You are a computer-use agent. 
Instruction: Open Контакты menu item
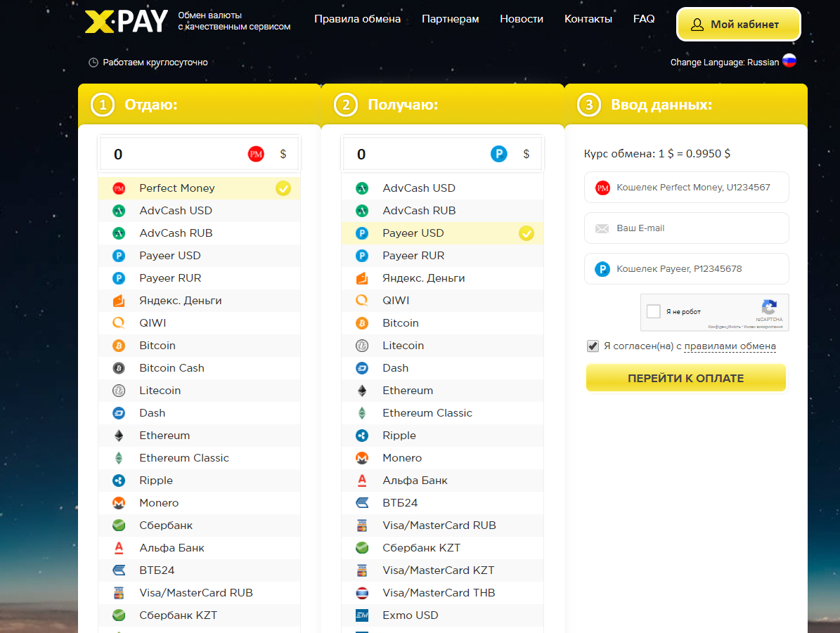pos(588,19)
